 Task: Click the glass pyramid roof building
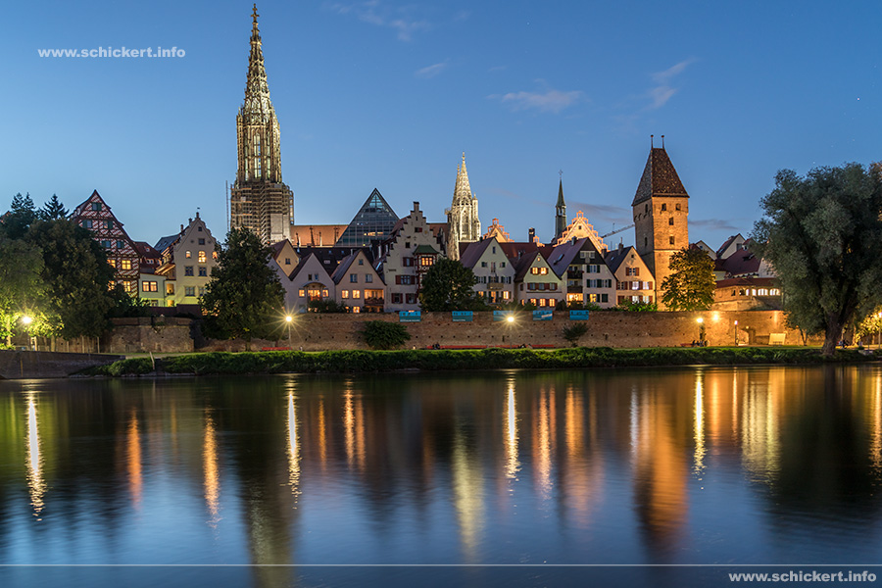(x=369, y=220)
